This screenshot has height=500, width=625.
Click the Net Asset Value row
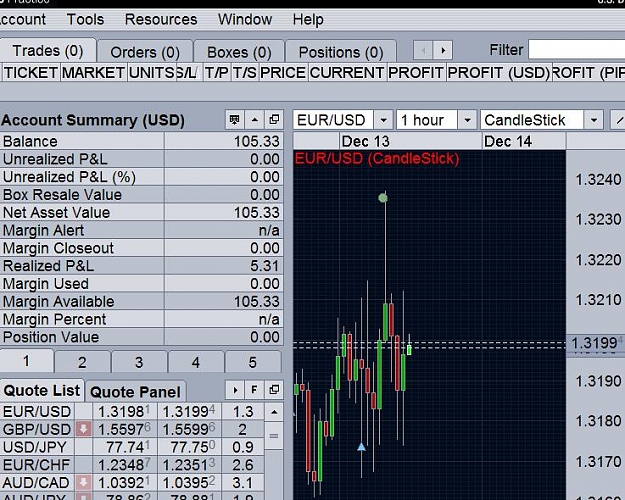click(142, 213)
